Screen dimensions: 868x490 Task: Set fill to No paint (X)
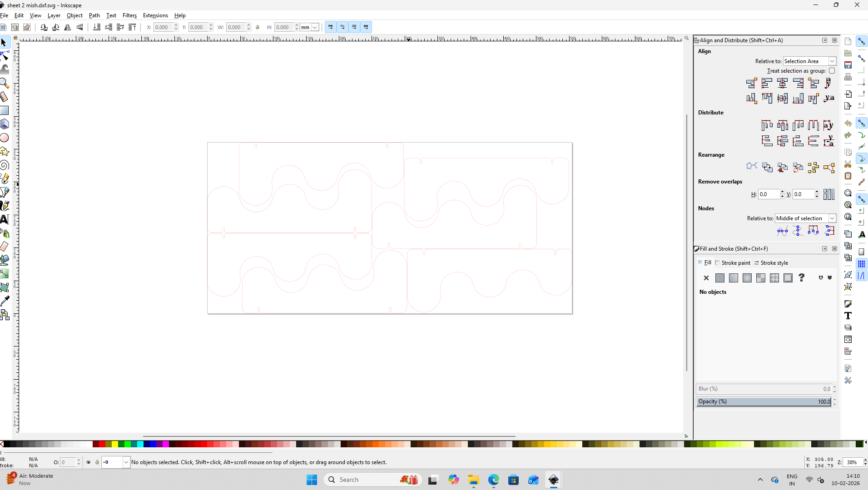pyautogui.click(x=706, y=278)
